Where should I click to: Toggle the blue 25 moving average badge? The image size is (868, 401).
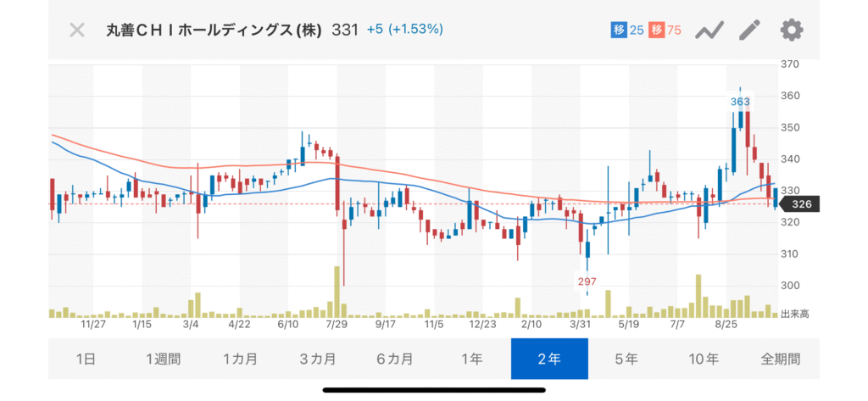point(627,31)
